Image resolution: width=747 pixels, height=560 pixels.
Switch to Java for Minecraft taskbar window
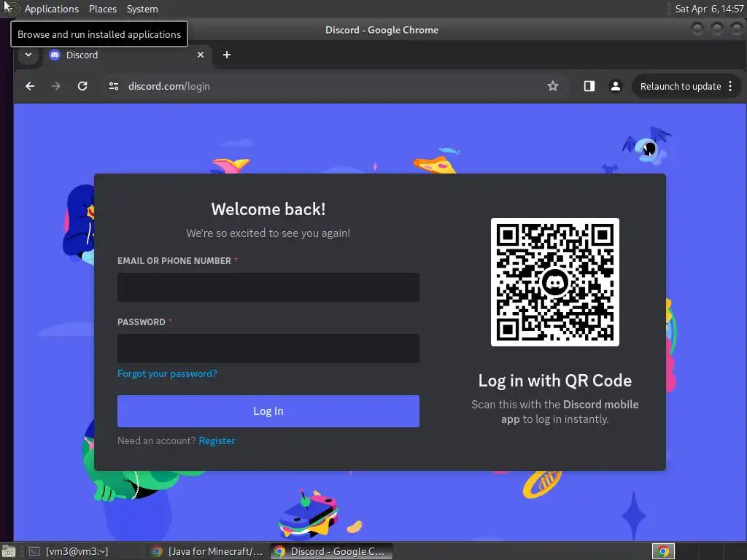[206, 551]
